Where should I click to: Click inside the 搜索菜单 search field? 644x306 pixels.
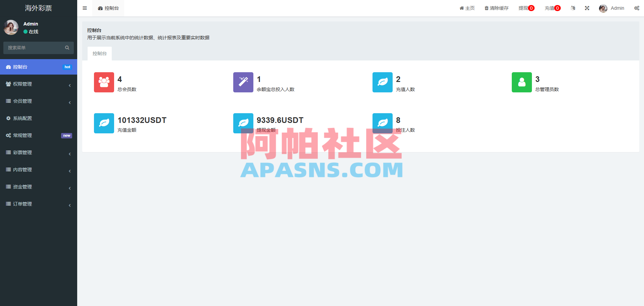tap(34, 48)
